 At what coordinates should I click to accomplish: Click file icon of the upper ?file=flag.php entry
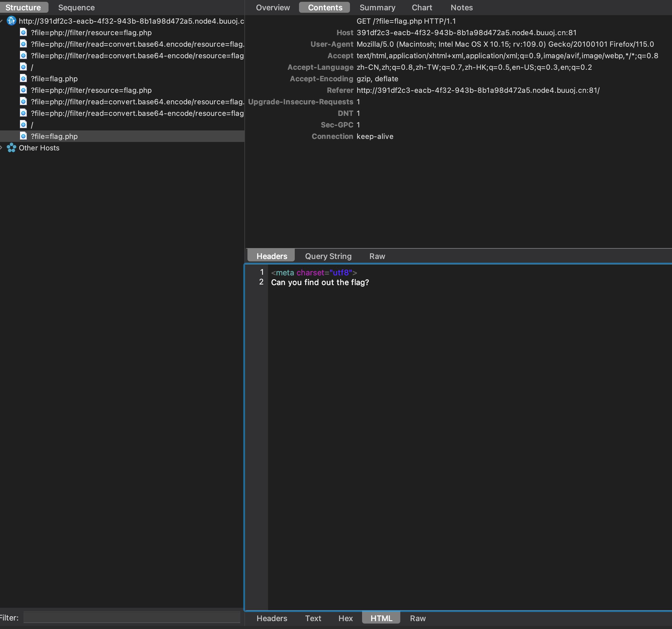[x=23, y=79]
